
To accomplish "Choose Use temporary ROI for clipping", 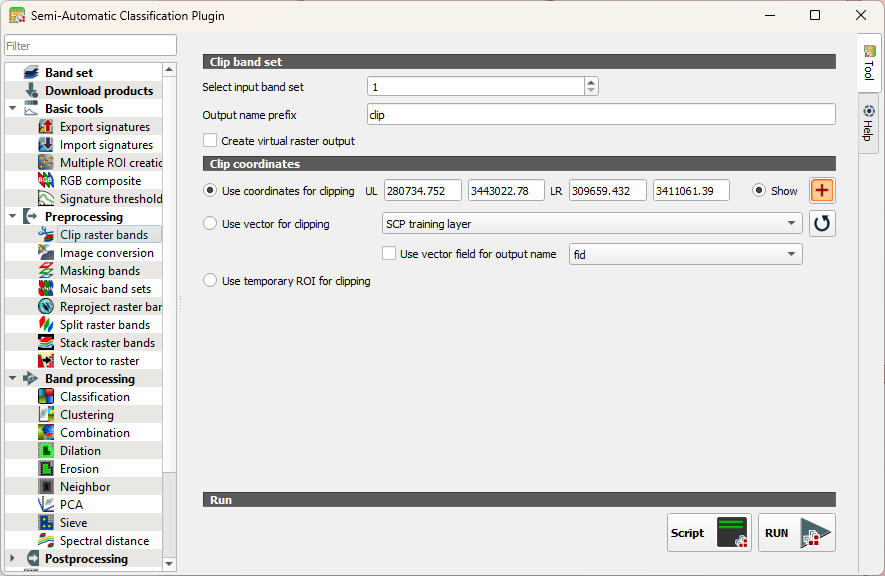I will click(x=210, y=281).
